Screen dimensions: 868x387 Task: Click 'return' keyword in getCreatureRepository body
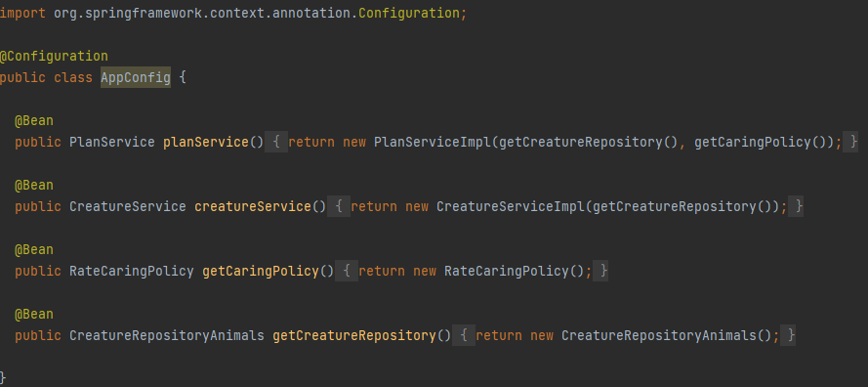pos(499,335)
